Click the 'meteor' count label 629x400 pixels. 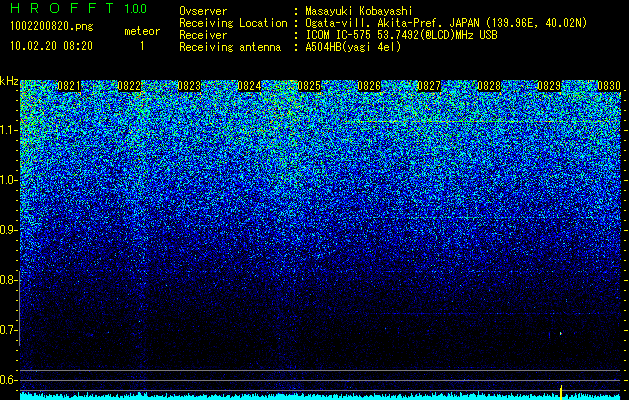142,31
